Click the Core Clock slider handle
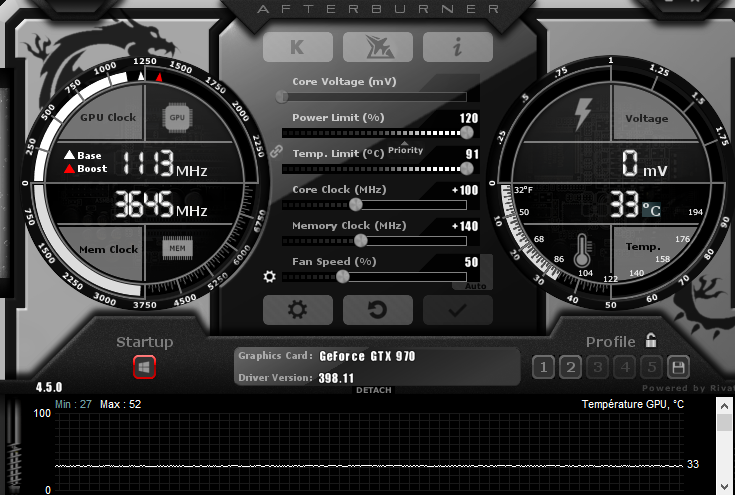This screenshot has width=735, height=495. tap(356, 204)
